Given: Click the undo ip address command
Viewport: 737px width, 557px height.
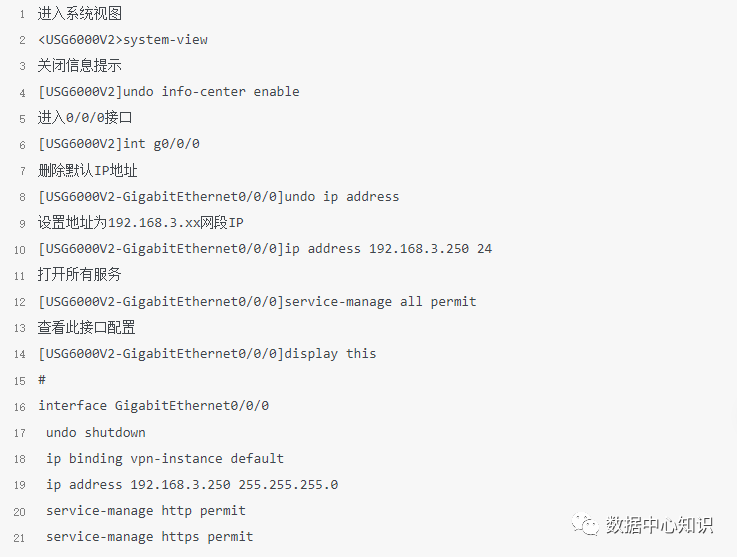Looking at the screenshot, I should pyautogui.click(x=342, y=197).
